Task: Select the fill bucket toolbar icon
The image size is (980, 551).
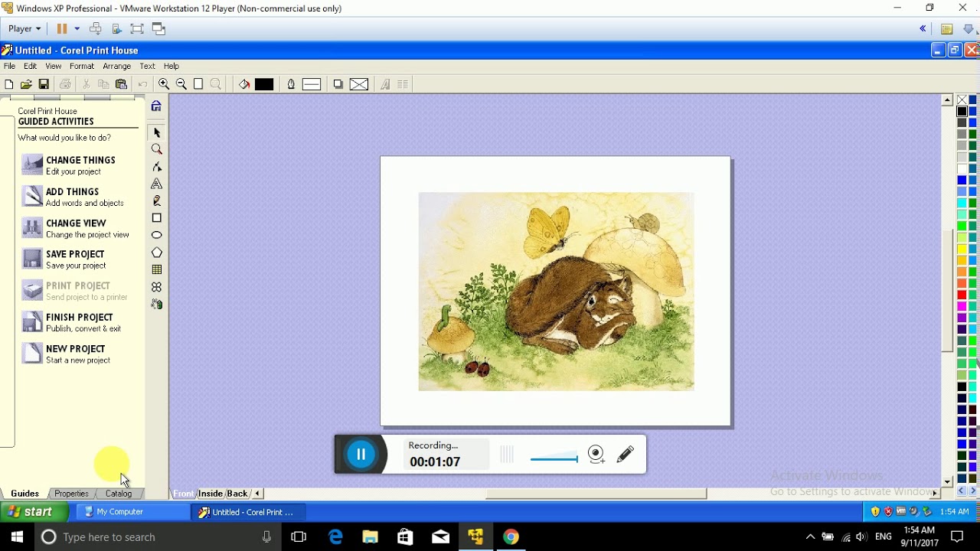Action: click(244, 84)
